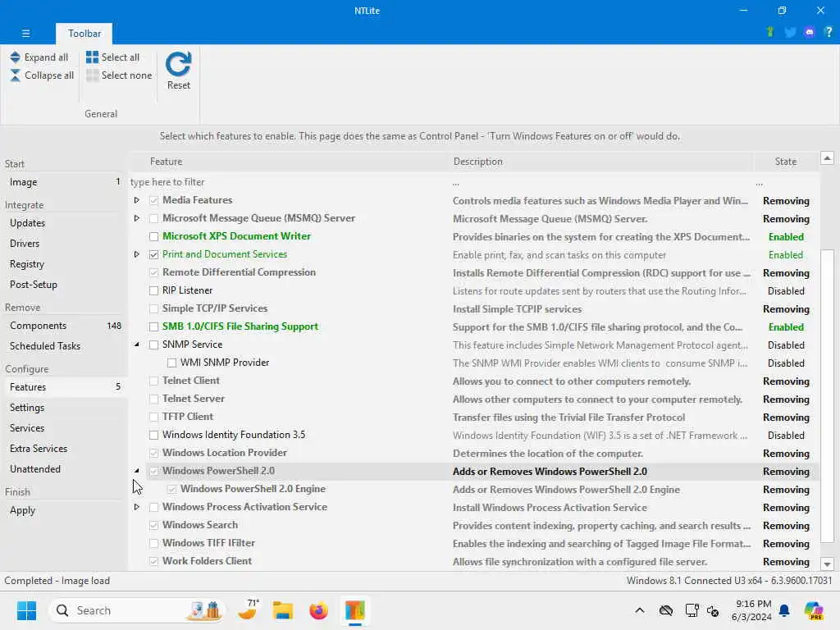Image resolution: width=840 pixels, height=630 pixels.
Task: Click the Expand all icon
Action: tap(15, 57)
